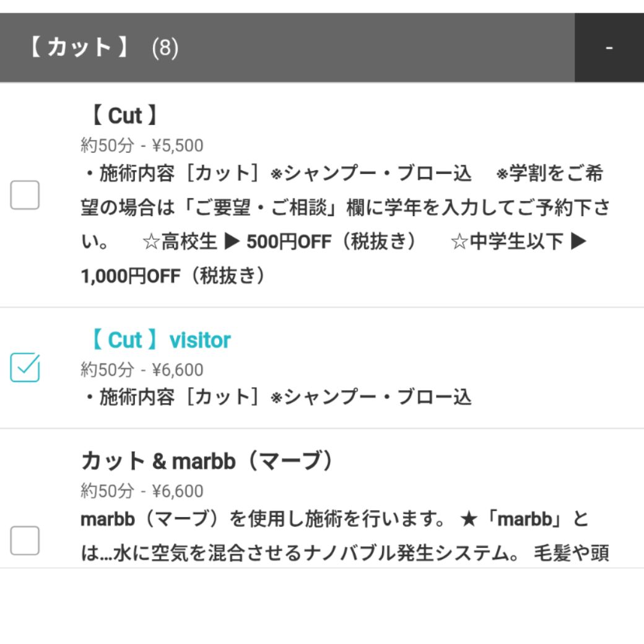Tap the ☆中学生以下 student label
Screen dimensions: 644x644
506,242
